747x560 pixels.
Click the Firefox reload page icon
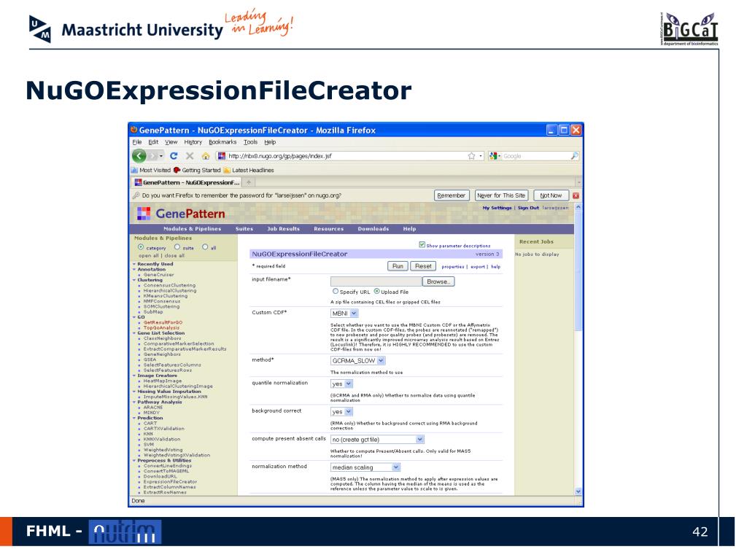(x=174, y=156)
